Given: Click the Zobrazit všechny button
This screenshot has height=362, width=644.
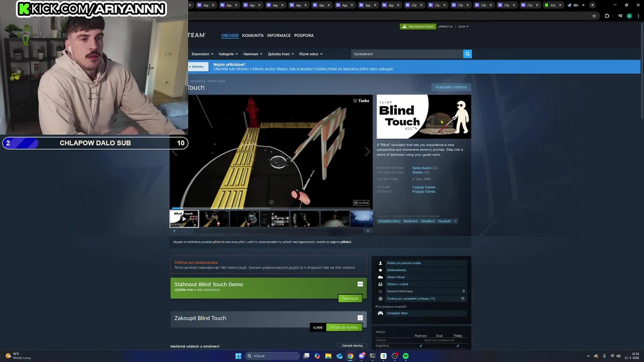Looking at the screenshot, I should click(352, 346).
